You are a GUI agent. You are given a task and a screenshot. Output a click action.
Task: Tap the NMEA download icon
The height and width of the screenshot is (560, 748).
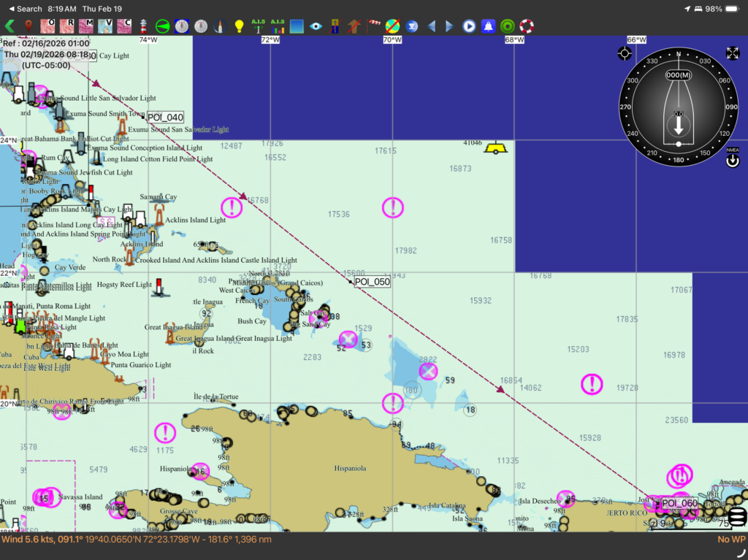(733, 158)
